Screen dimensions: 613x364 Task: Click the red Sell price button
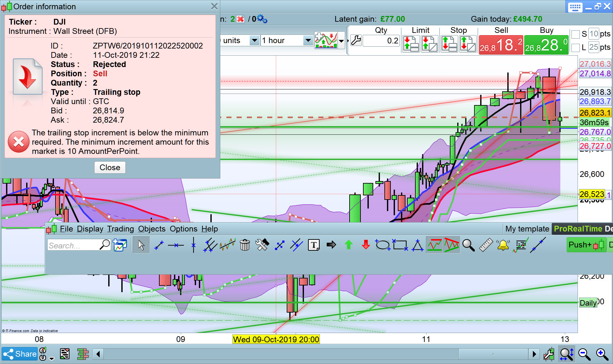pyautogui.click(x=501, y=45)
